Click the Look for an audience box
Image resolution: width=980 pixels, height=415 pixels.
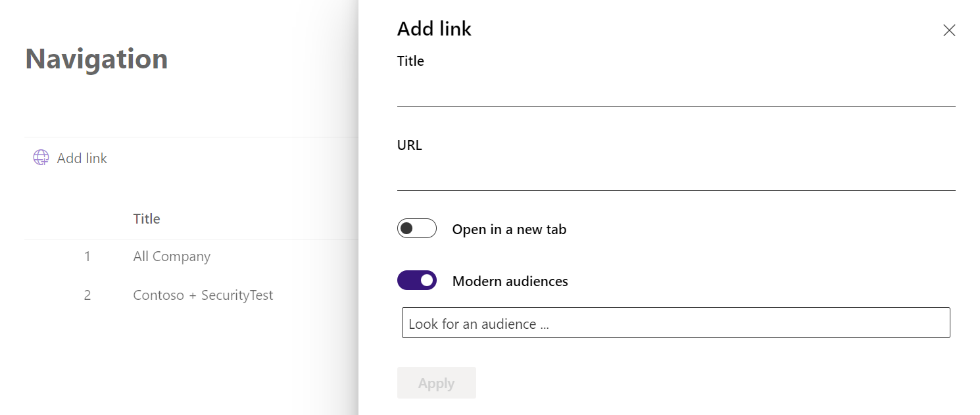(x=676, y=323)
